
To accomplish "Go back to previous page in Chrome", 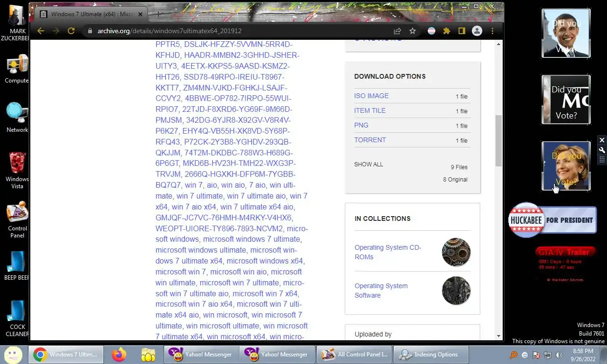I will (41, 31).
